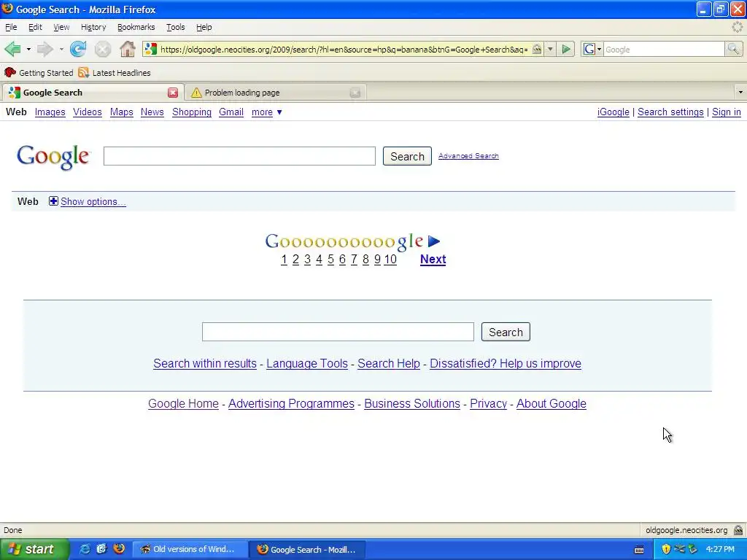This screenshot has height=560, width=747.
Task: Click the second Quick Launch icon
Action: tap(101, 549)
